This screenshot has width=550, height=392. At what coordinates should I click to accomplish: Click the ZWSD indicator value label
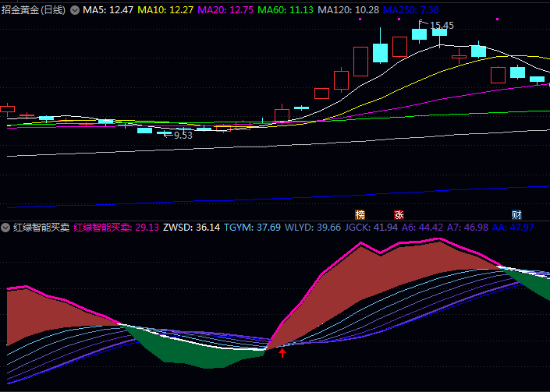coord(191,228)
